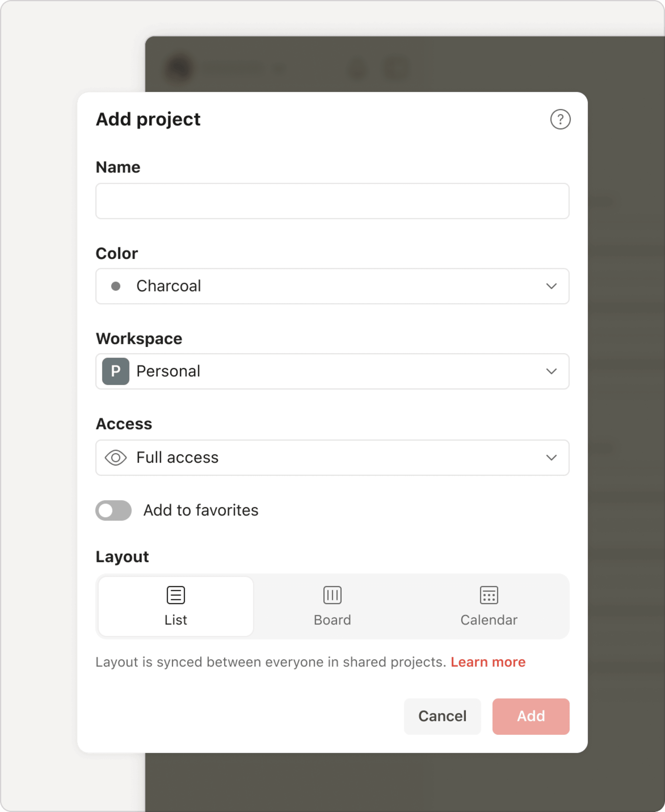This screenshot has width=665, height=812.
Task: Click the Cancel button
Action: coord(442,716)
